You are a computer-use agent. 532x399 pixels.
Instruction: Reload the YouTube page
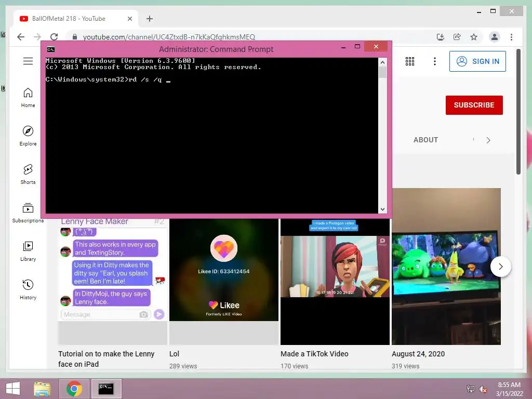click(x=54, y=37)
